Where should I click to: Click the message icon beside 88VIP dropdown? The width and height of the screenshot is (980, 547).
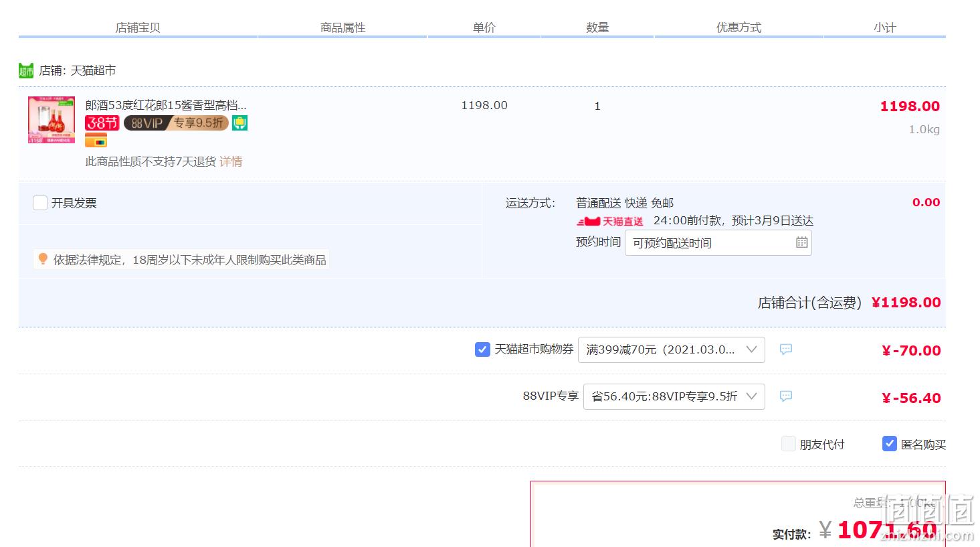pyautogui.click(x=786, y=396)
